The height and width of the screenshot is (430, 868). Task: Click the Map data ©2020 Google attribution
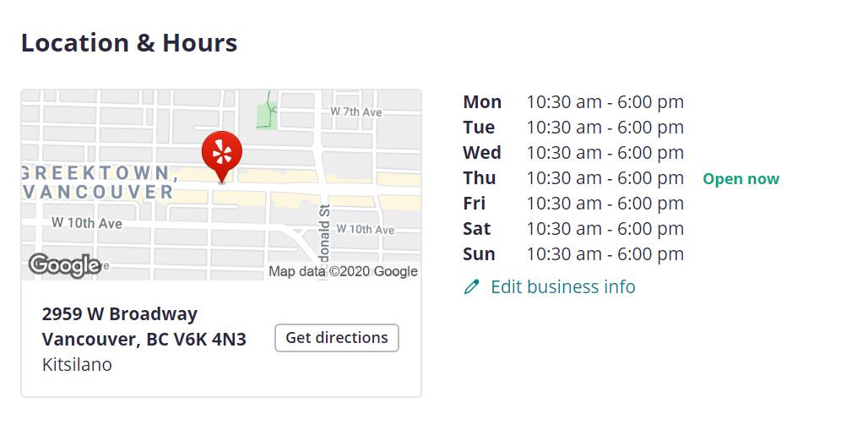(343, 271)
